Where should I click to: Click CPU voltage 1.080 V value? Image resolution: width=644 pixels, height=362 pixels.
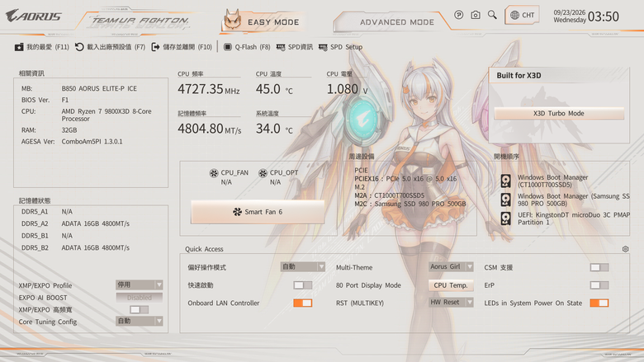[347, 89]
